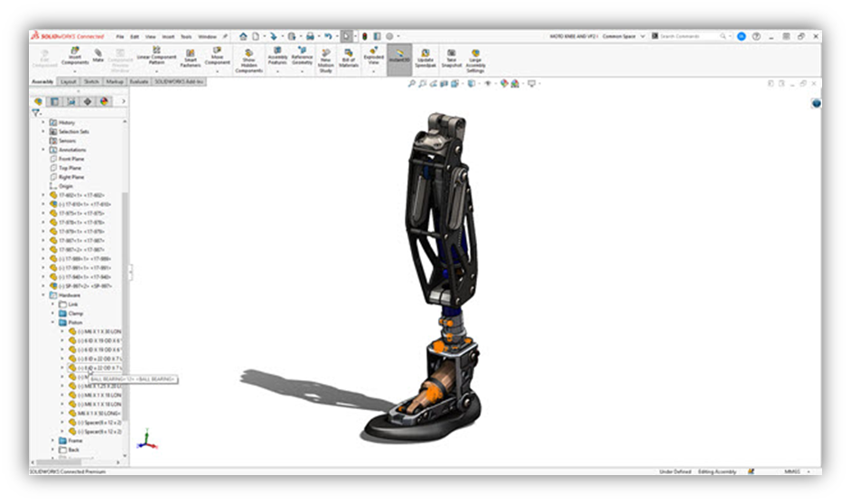Click Show Hidden Components
This screenshot has width=851, height=504.
tap(248, 61)
